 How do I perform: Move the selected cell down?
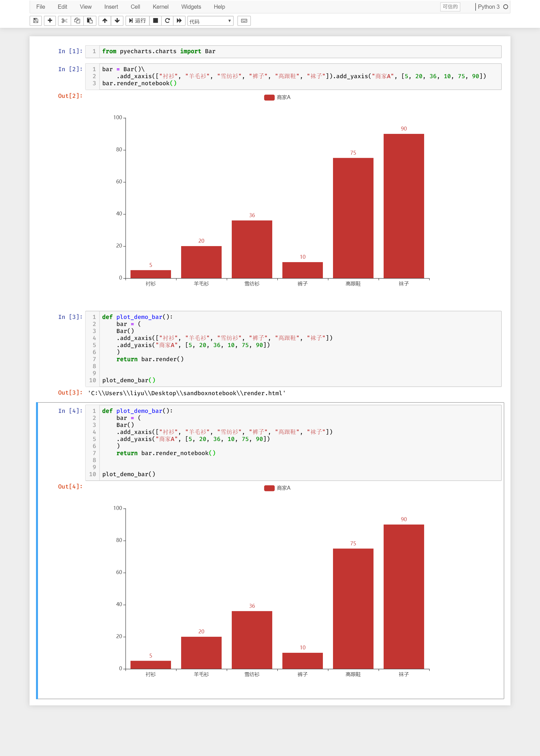click(117, 21)
